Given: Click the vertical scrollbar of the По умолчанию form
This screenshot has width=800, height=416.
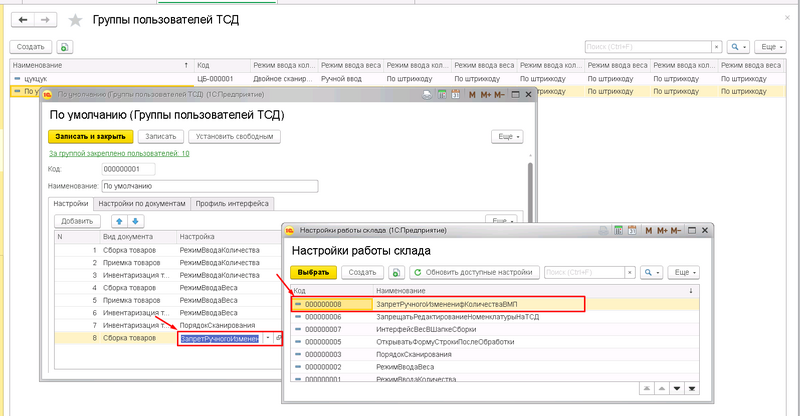Looking at the screenshot, I should 531,191.
